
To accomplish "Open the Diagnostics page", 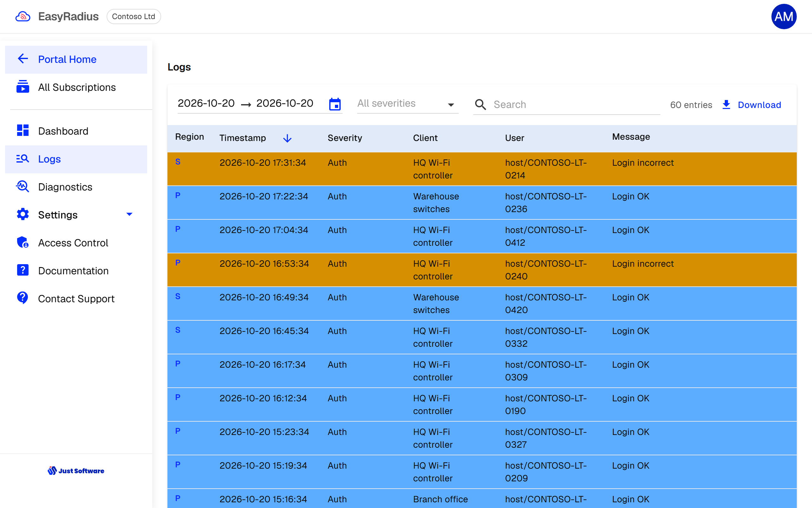I will [x=76, y=187].
